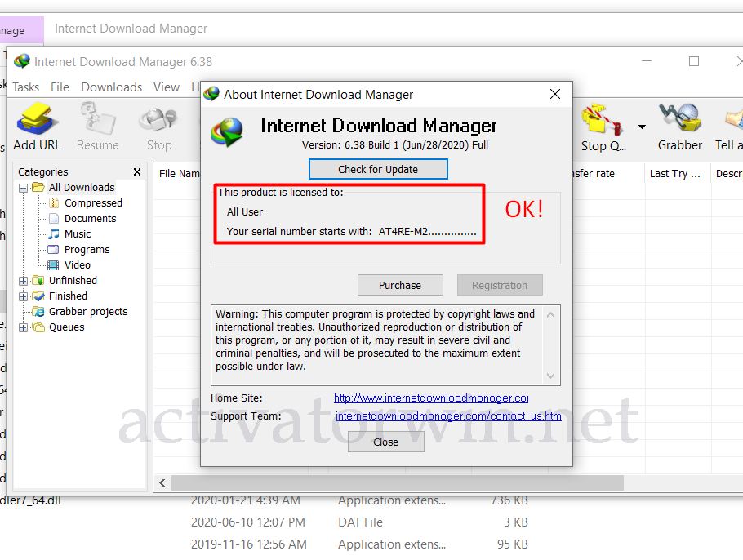Expand the Queues tree node
The width and height of the screenshot is (743, 560).
pos(23,327)
